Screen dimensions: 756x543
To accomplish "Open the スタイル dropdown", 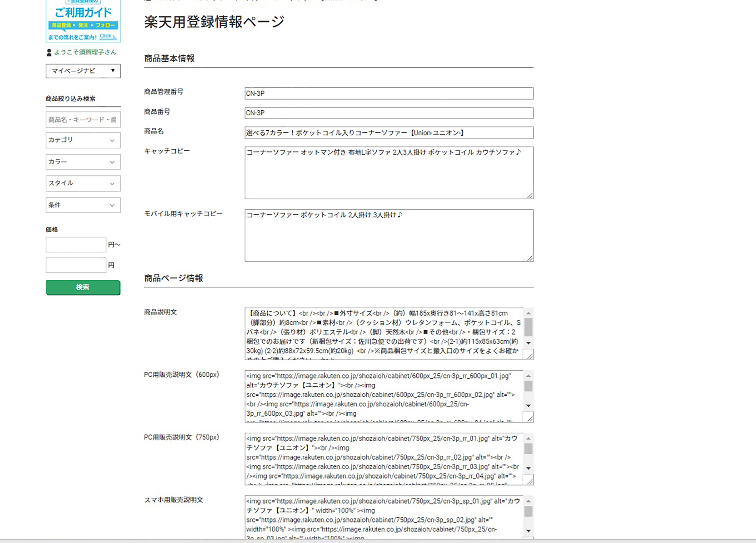I will tap(83, 184).
